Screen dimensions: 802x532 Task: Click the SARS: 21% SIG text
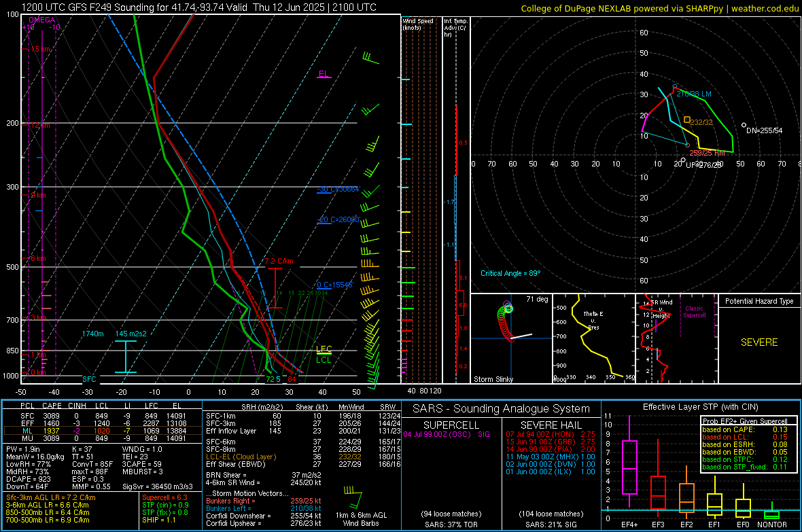coord(551,525)
